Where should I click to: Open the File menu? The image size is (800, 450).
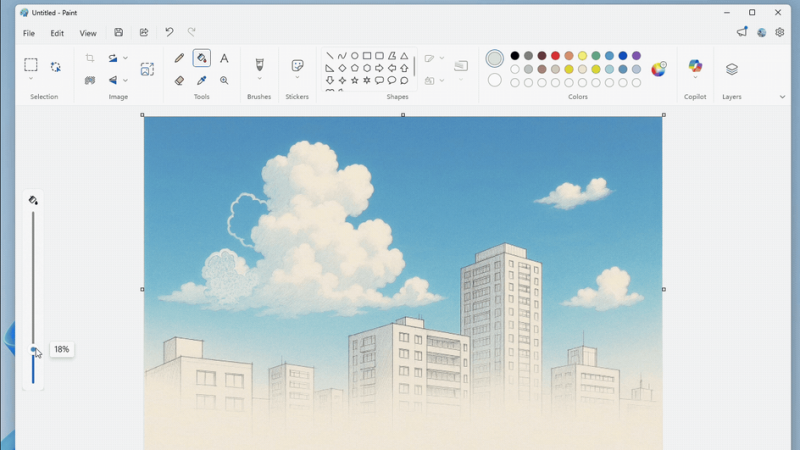[29, 33]
